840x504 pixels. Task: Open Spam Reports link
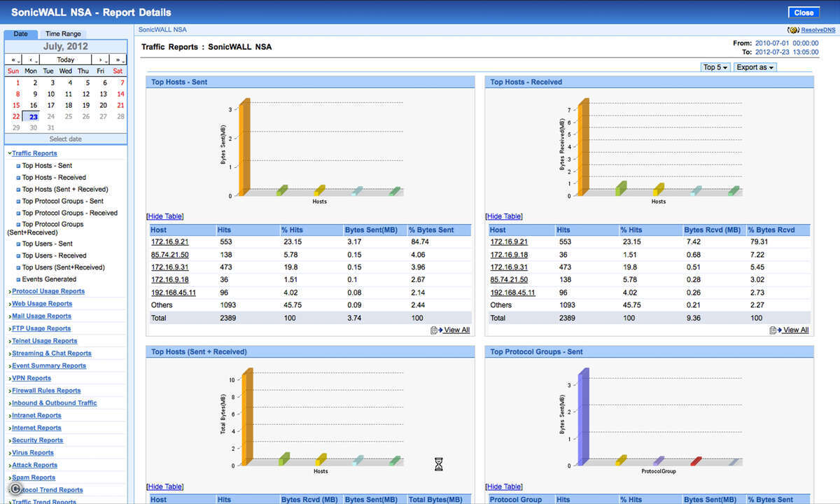[x=33, y=477]
